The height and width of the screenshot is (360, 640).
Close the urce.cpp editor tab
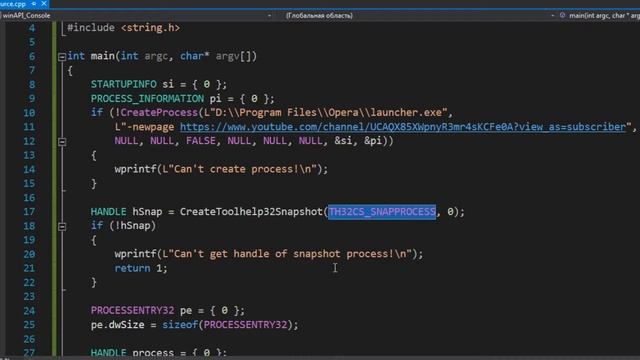pyautogui.click(x=44, y=4)
